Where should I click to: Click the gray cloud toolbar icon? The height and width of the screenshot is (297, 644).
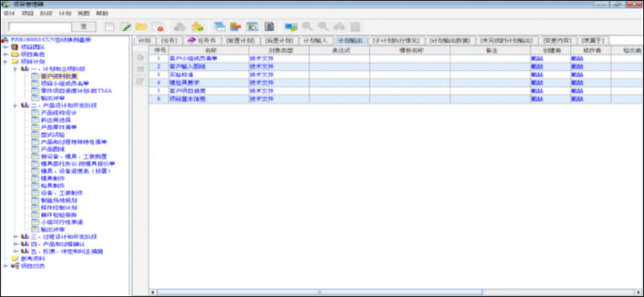180,26
